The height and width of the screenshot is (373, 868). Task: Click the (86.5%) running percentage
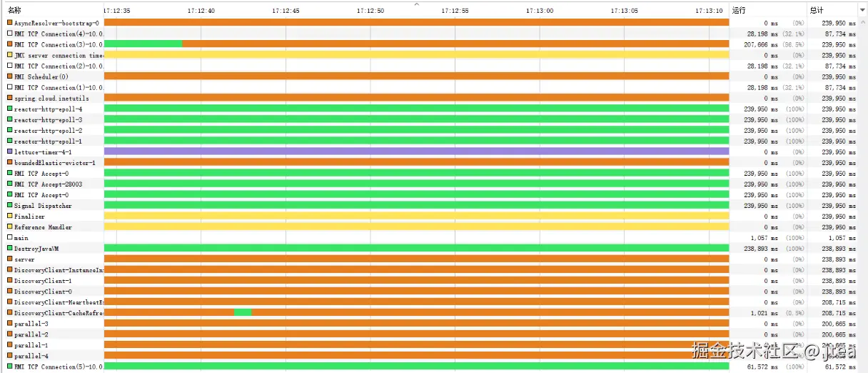(794, 44)
